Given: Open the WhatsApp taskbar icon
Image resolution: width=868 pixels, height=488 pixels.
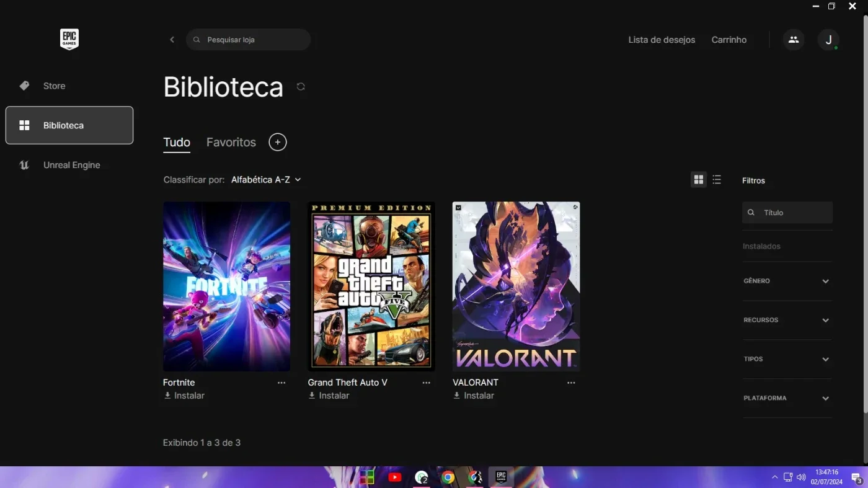Looking at the screenshot, I should [x=422, y=477].
